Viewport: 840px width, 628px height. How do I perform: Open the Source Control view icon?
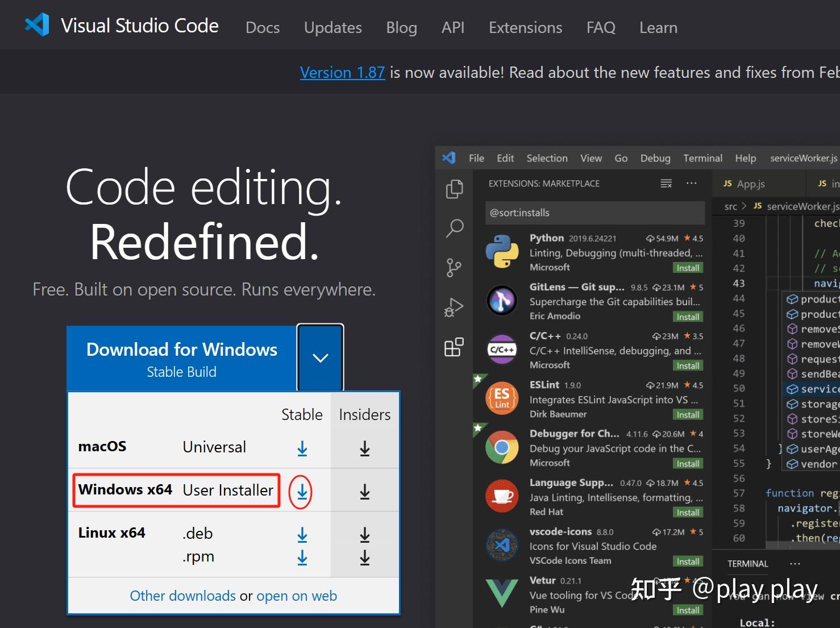pos(454,267)
